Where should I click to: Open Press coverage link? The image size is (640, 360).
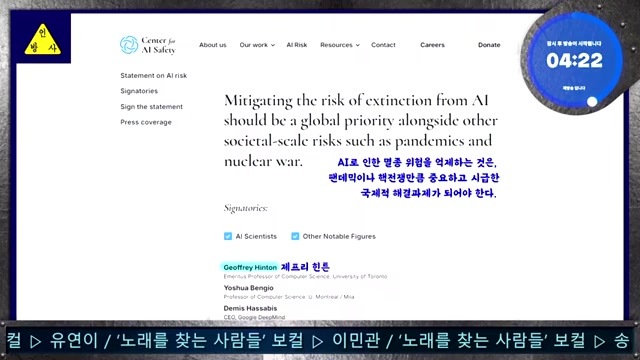point(146,122)
